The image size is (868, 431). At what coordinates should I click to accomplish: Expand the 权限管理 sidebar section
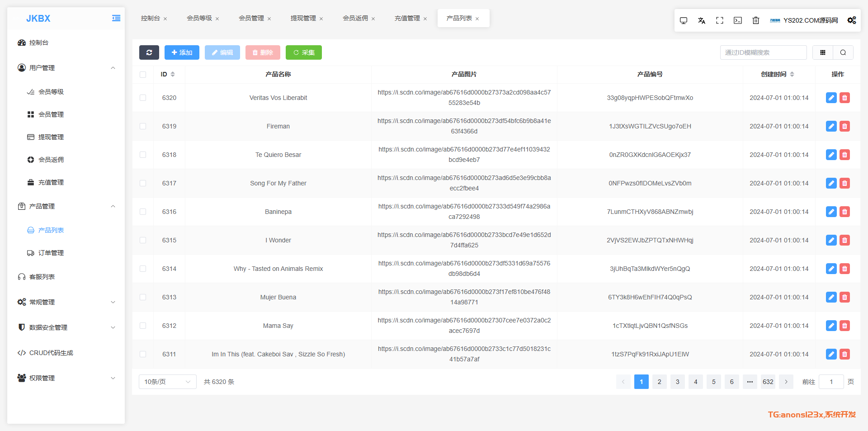coord(66,378)
